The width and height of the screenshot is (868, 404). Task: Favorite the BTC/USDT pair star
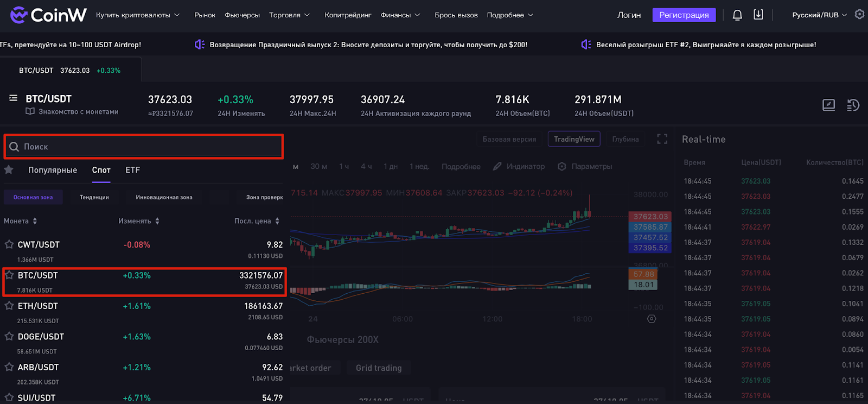point(9,275)
